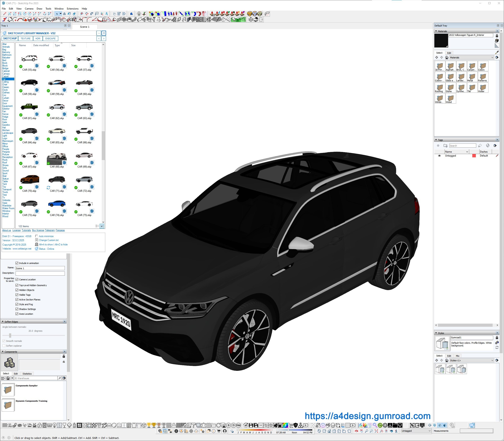
Task: Open the Materials collection dropdown
Action: click(492, 58)
